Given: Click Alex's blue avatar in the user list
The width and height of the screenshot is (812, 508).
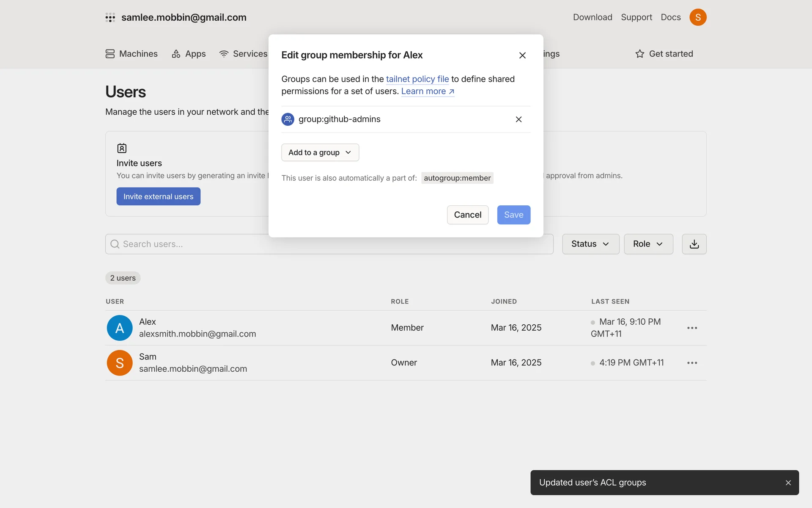Looking at the screenshot, I should tap(120, 328).
